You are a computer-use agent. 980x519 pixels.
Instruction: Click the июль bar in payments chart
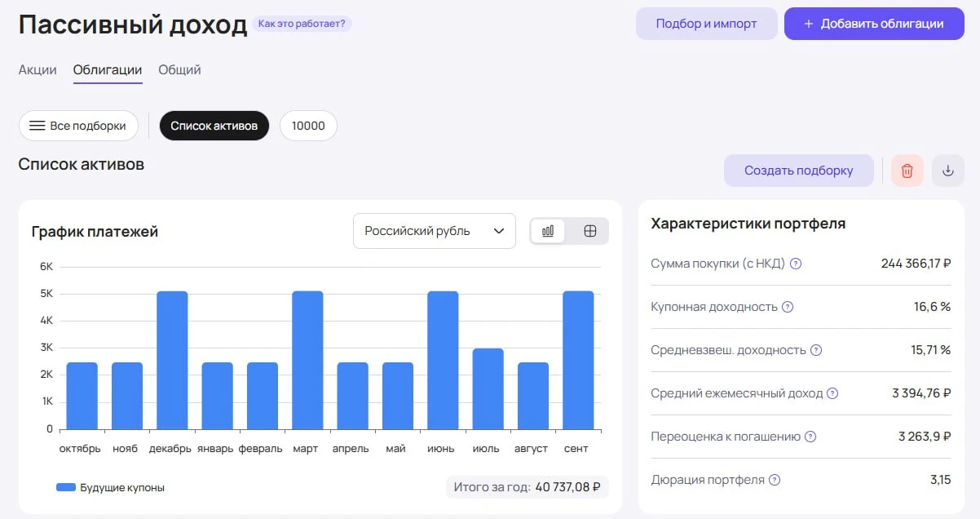coord(488,388)
